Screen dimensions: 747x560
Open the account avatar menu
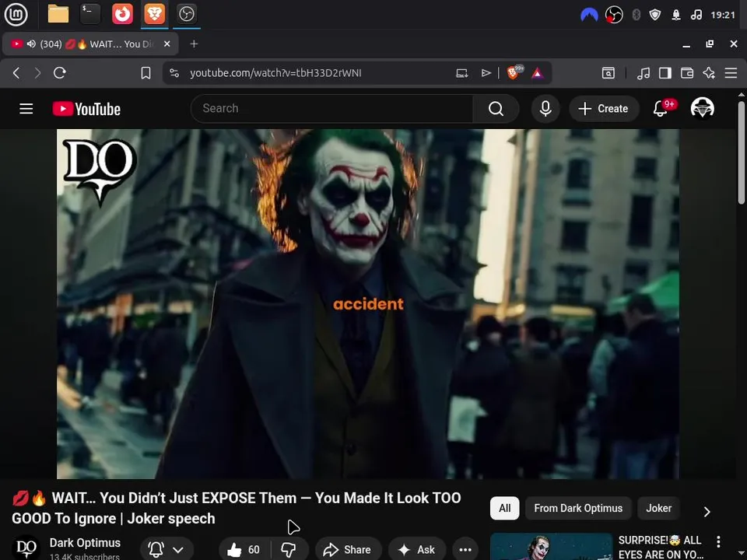tap(702, 108)
